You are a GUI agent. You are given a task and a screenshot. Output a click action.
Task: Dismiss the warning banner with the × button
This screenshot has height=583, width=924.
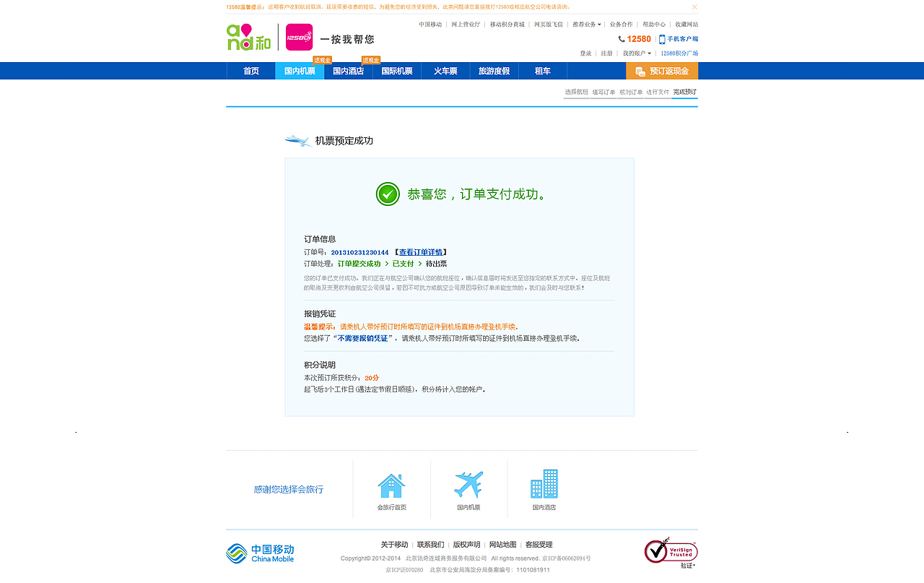(694, 7)
